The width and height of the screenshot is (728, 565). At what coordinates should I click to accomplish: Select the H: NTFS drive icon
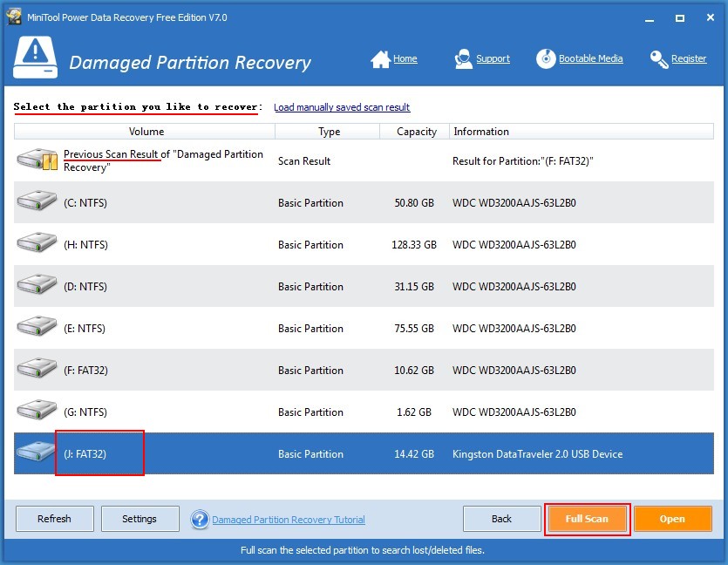[x=37, y=242]
